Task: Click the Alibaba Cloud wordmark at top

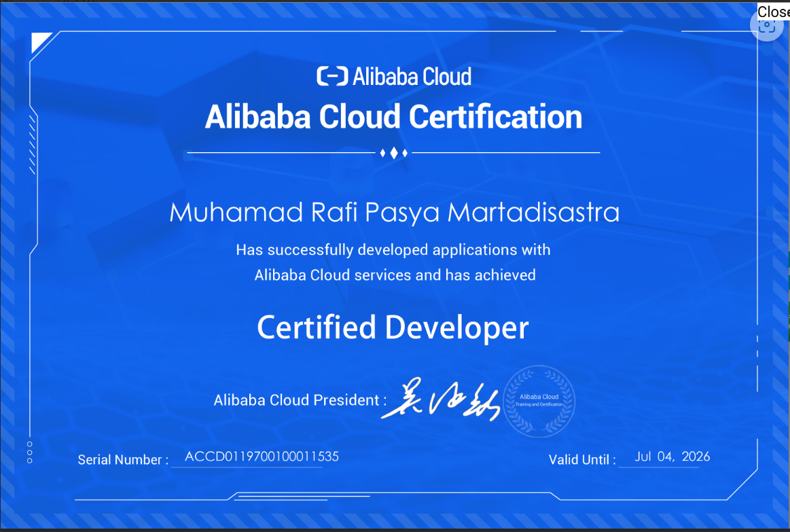Action: coord(412,77)
